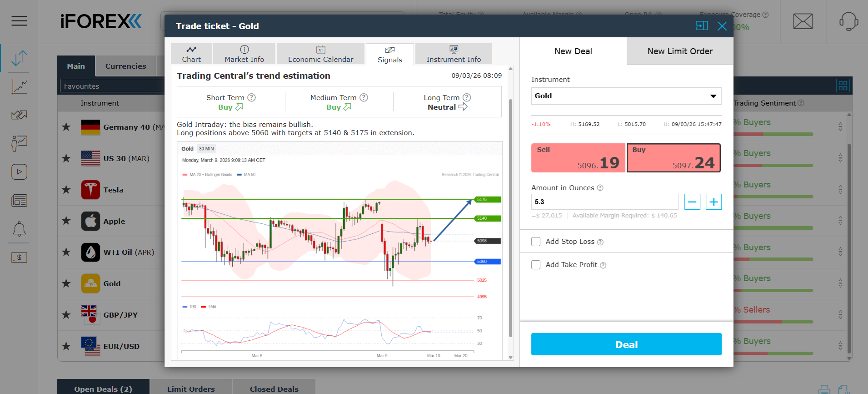Close the Gold trade ticket

(722, 26)
